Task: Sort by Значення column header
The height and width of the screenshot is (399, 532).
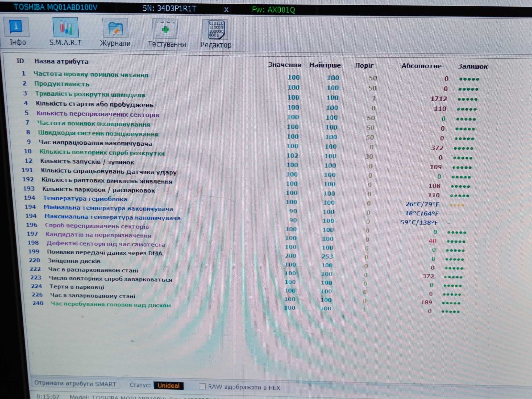Action: coord(284,65)
